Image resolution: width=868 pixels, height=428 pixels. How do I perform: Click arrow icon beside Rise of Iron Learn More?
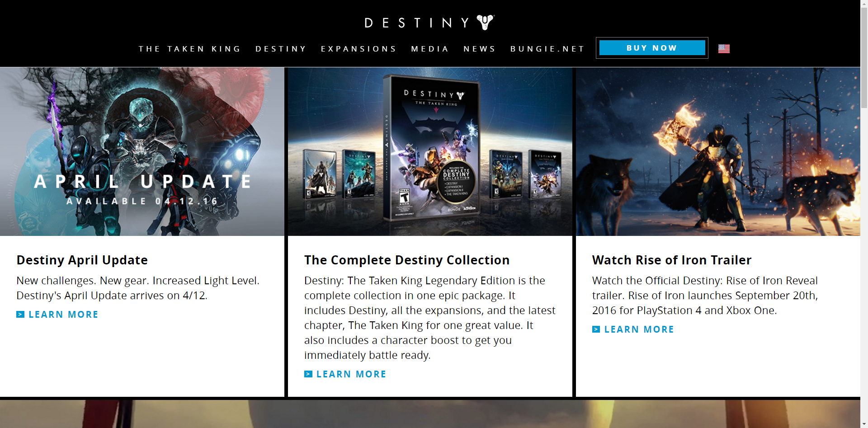pos(596,329)
